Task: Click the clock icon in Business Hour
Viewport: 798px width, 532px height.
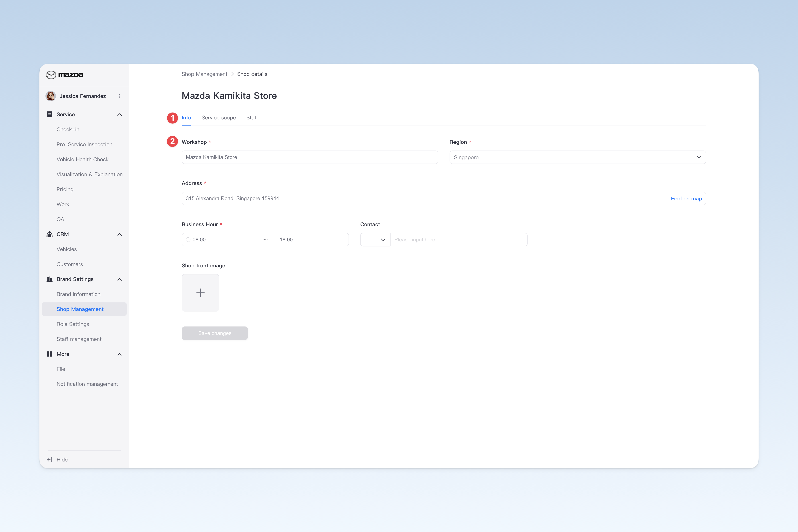Action: pos(188,240)
